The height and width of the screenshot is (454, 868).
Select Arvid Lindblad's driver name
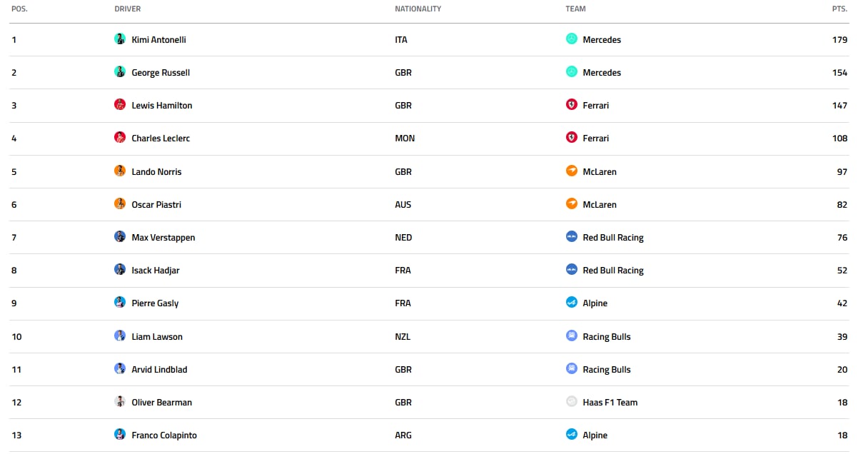[x=159, y=369]
